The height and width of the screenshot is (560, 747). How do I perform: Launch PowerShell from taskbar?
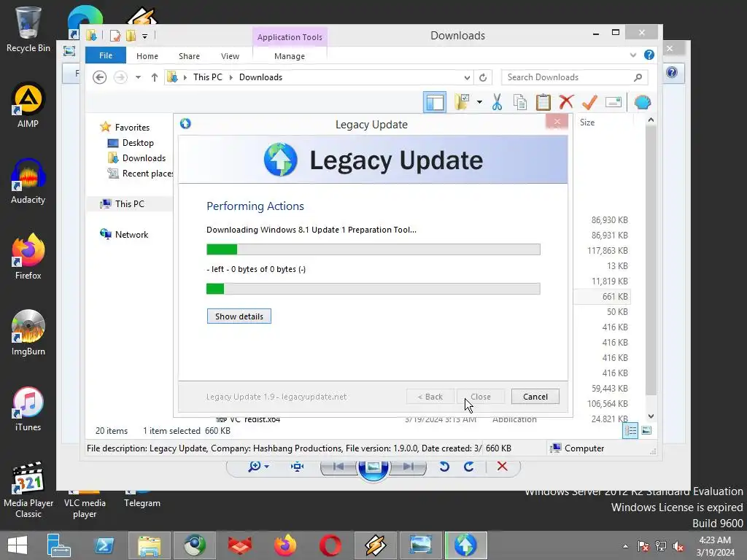coord(104,545)
